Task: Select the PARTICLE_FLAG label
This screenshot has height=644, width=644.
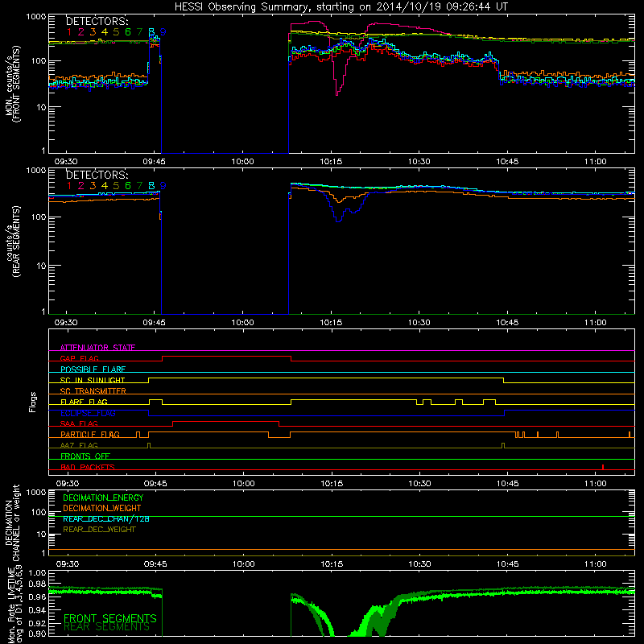Action: pyautogui.click(x=90, y=434)
